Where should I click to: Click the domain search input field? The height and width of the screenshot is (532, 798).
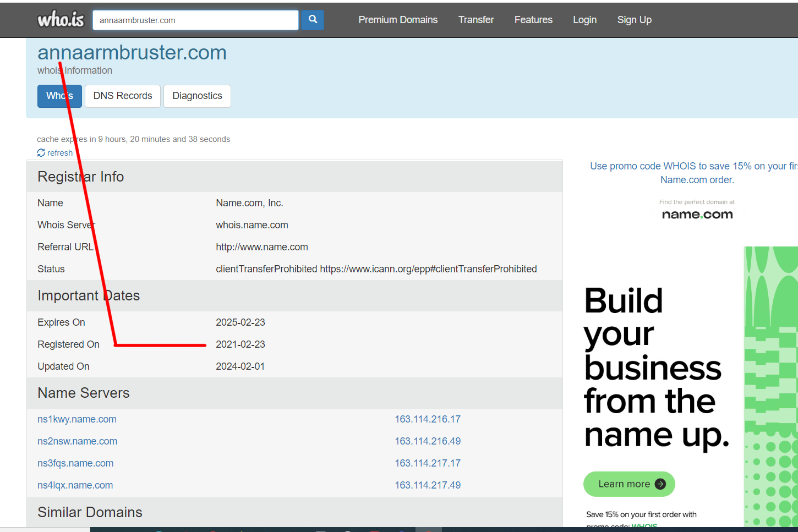[x=195, y=20]
